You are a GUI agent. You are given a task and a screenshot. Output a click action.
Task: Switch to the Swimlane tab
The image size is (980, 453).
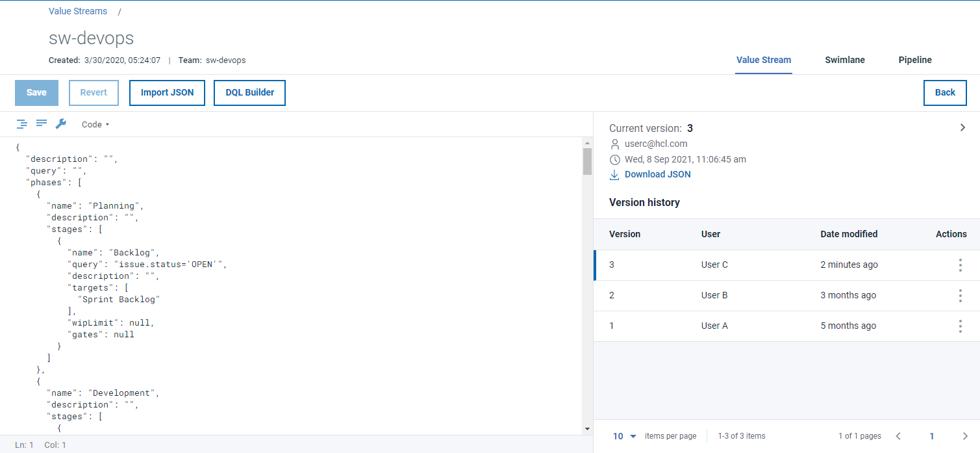(x=844, y=59)
